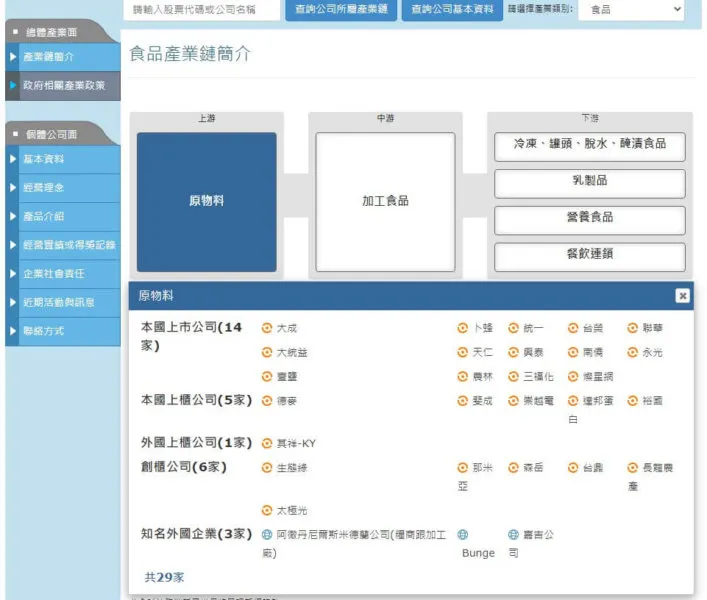Select the 加工食品 midstream box
Viewport: 707px width, 600px height.
386,202
